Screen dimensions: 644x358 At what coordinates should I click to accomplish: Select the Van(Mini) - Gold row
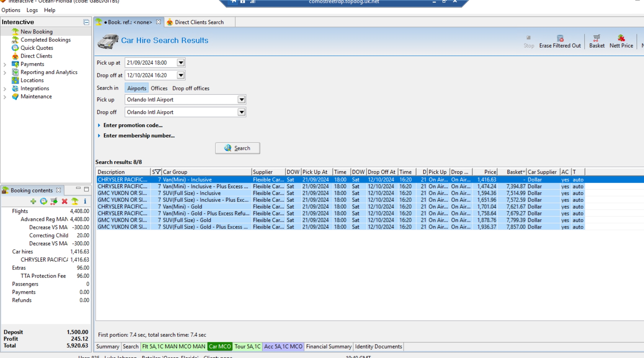[341, 207]
